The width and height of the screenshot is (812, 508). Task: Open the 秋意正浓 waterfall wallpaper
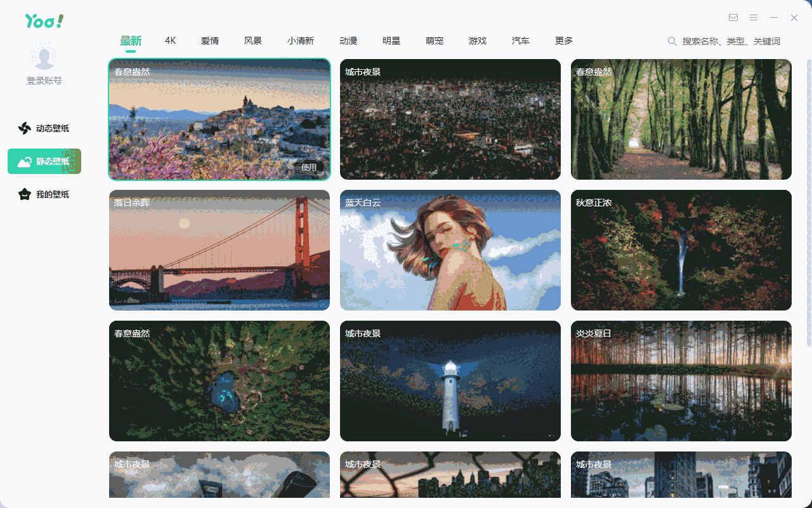[x=681, y=250]
